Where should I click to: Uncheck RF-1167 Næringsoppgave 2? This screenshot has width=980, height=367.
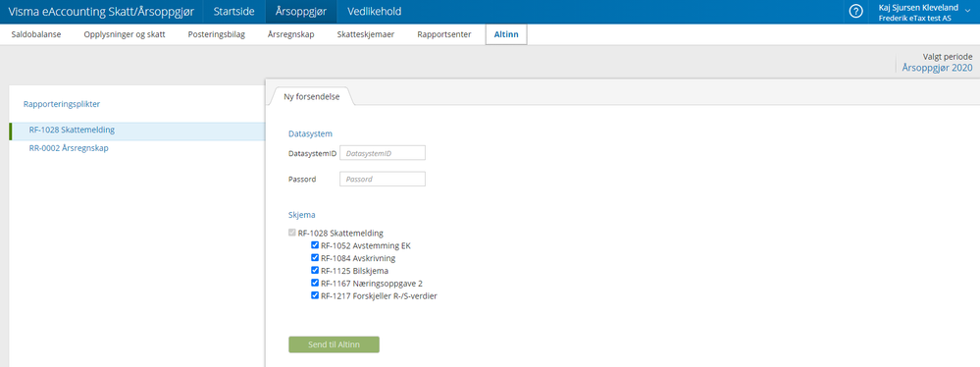[x=315, y=284]
